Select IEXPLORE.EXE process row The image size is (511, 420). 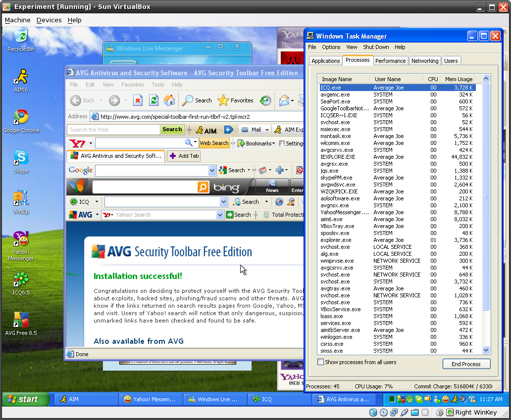(397, 157)
